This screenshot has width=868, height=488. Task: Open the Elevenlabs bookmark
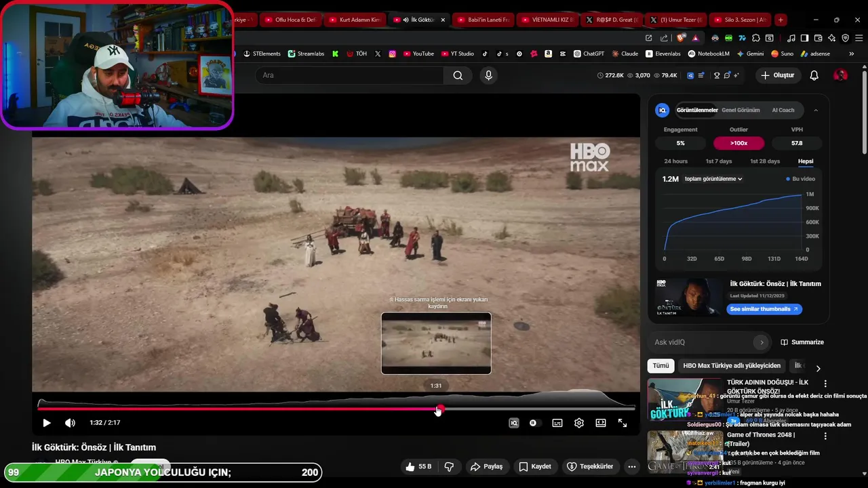pyautogui.click(x=663, y=54)
